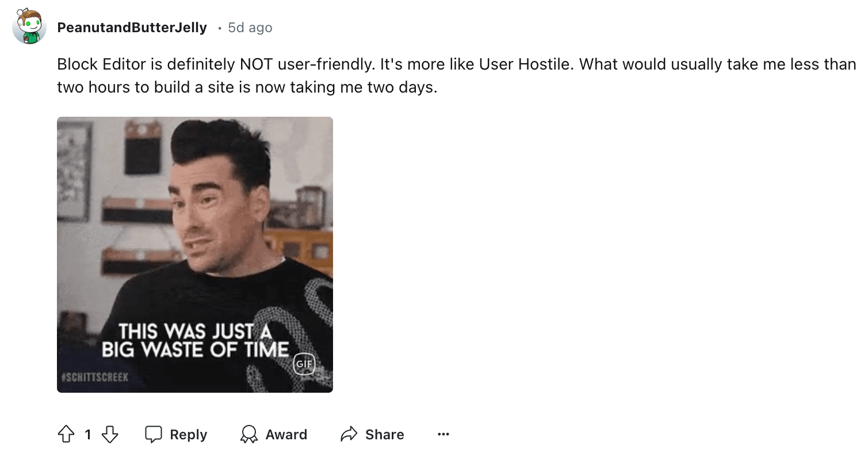Click the Share arrow icon
The width and height of the screenshot is (868, 460).
pos(349,434)
